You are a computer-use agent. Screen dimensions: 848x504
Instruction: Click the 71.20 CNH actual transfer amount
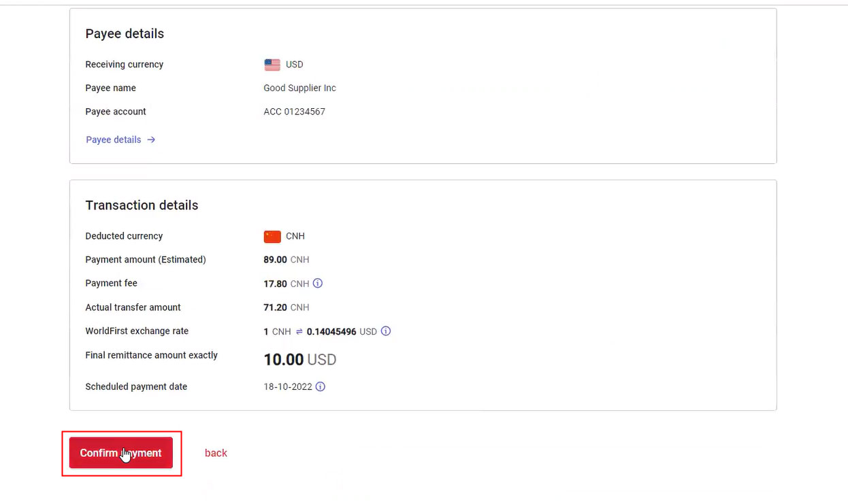point(286,307)
